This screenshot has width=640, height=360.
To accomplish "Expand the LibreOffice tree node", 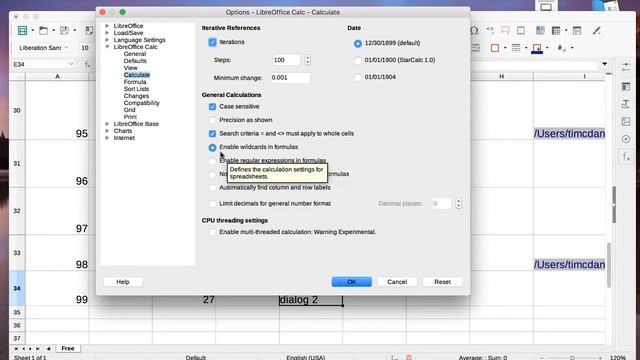I will point(107,26).
